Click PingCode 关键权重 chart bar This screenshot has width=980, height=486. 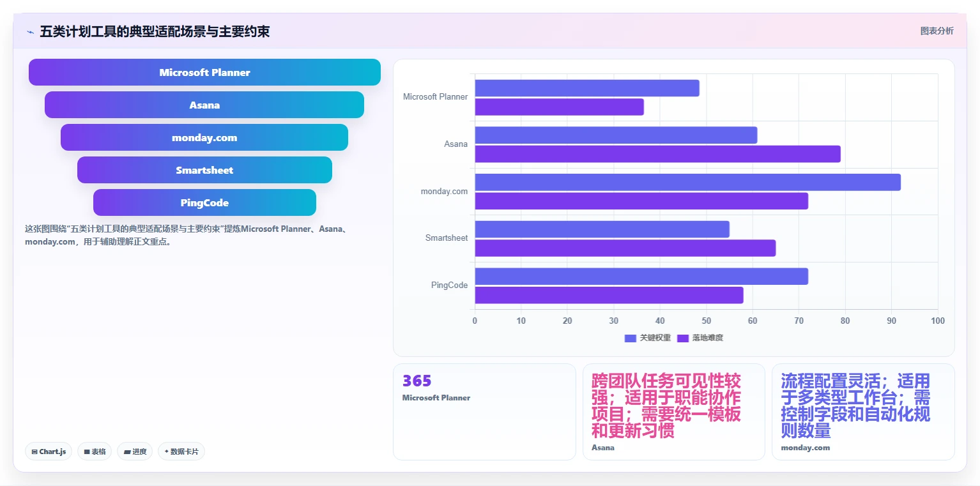pos(641,276)
